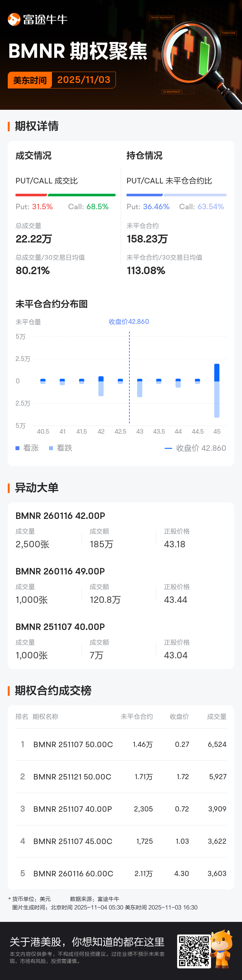Click the 未平仓合约 column header in ranking table
Image resolution: width=242 pixels, height=980 pixels.
(x=136, y=717)
